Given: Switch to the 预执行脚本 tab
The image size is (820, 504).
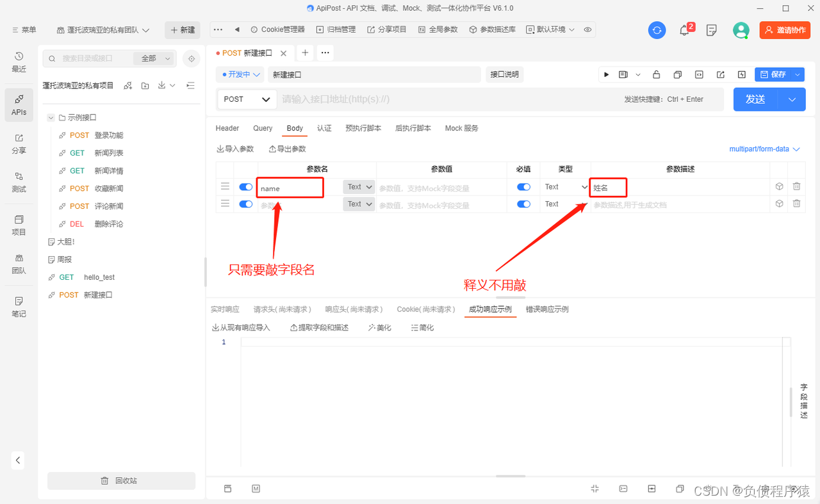Looking at the screenshot, I should point(363,128).
